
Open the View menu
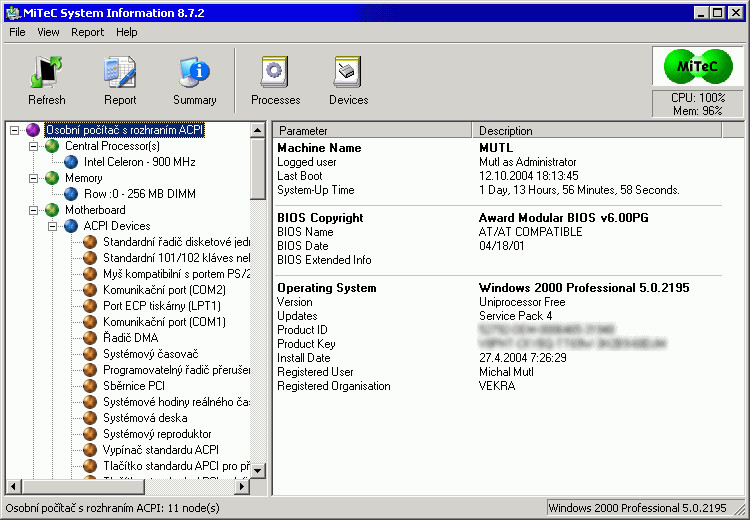pyautogui.click(x=48, y=32)
